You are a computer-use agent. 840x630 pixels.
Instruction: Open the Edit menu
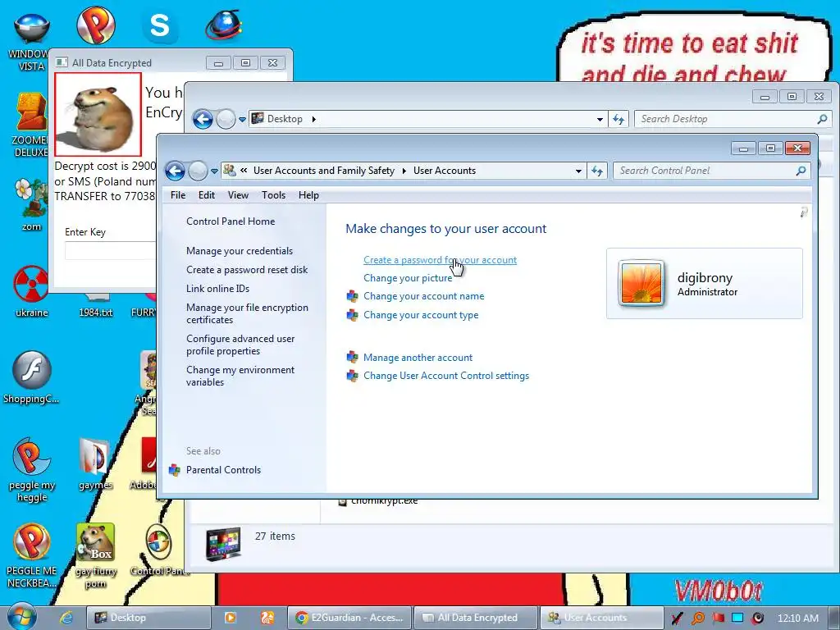tap(206, 195)
